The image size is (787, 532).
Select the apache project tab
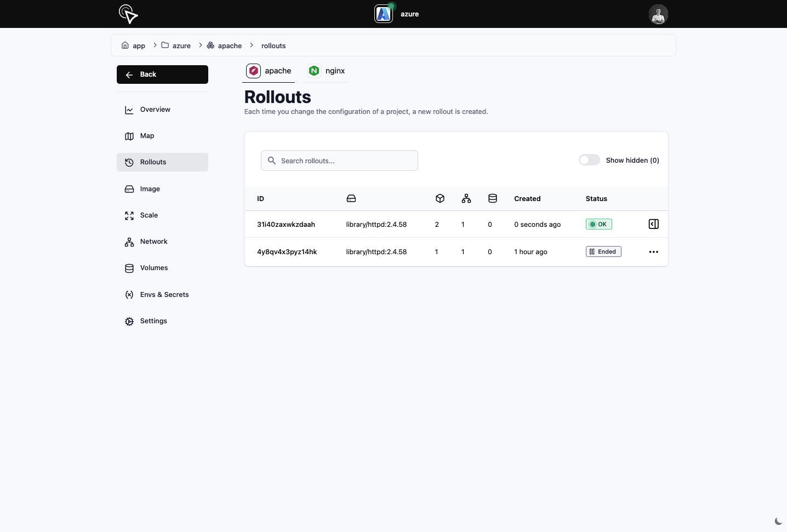pos(269,71)
